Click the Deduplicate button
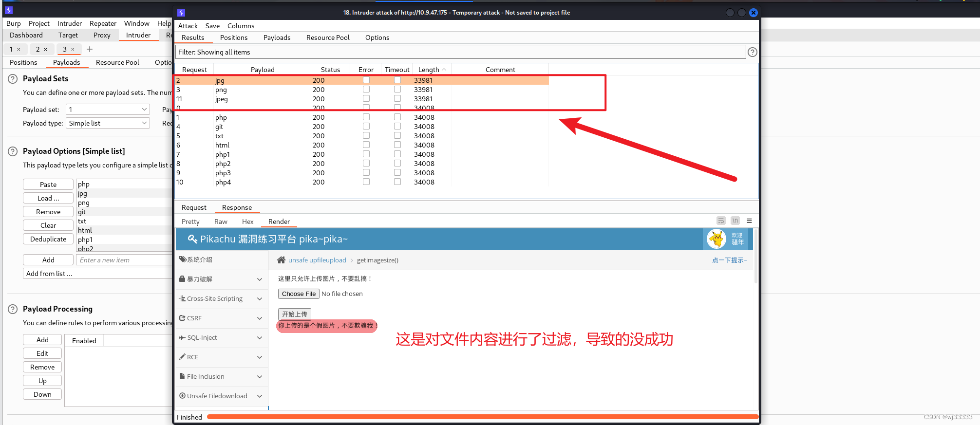 click(48, 239)
